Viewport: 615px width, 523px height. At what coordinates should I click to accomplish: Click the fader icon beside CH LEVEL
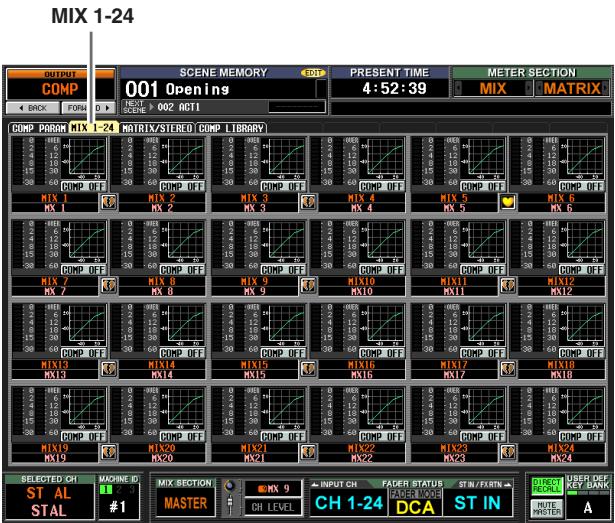[x=230, y=505]
